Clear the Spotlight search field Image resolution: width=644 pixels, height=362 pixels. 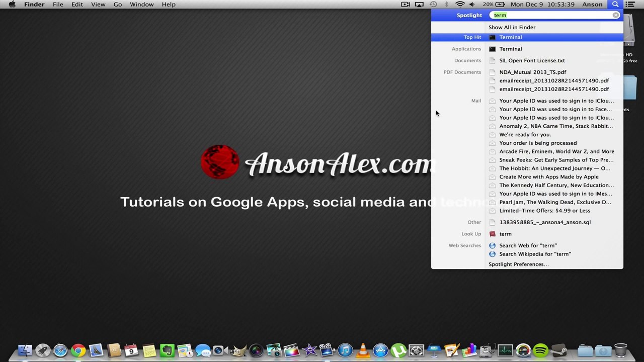click(x=615, y=15)
